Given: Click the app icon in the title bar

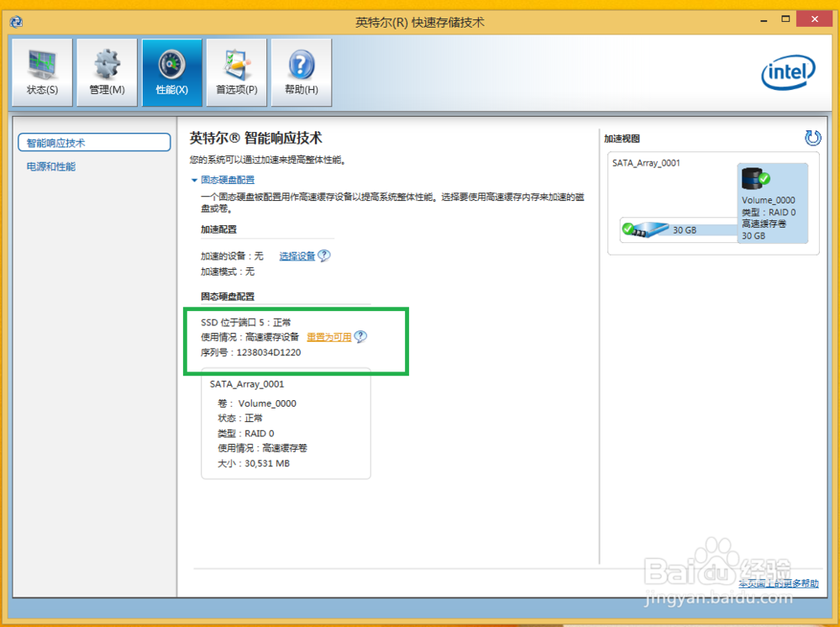Looking at the screenshot, I should (x=16, y=21).
